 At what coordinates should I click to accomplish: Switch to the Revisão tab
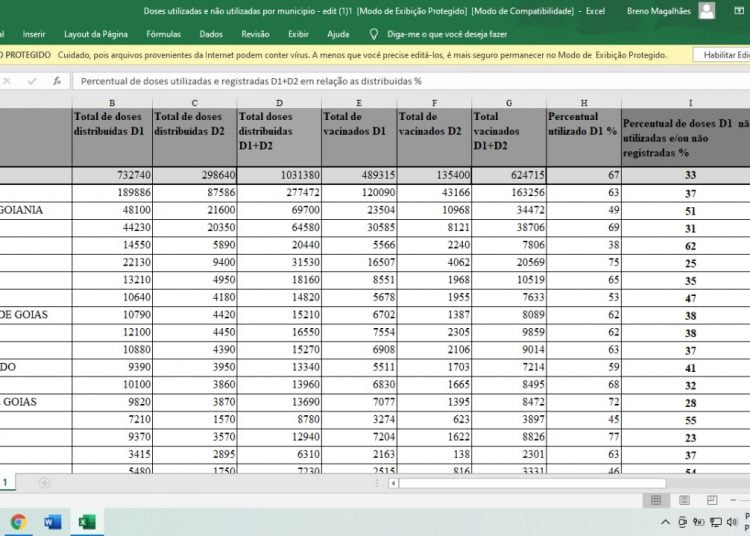(255, 34)
